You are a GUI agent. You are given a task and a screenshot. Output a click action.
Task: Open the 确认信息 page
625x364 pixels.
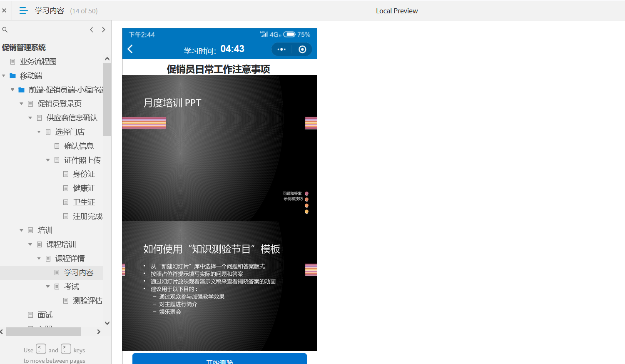[x=79, y=146]
